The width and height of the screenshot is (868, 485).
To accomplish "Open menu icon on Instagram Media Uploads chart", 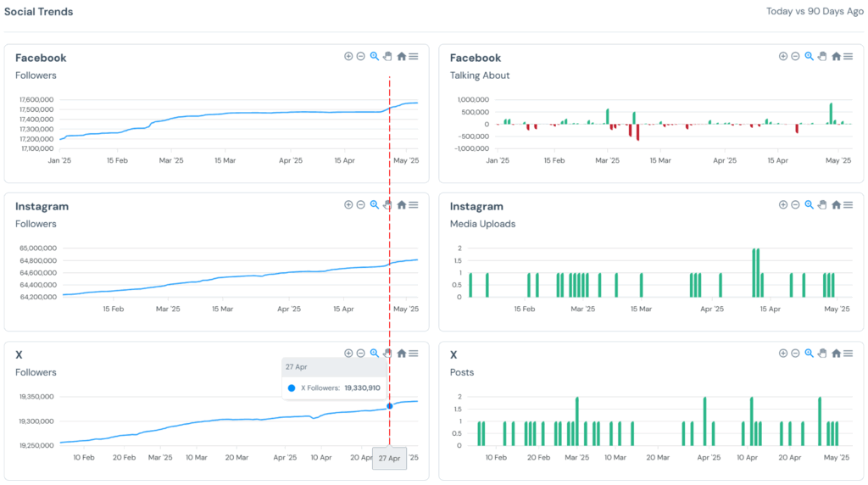I will pos(848,205).
